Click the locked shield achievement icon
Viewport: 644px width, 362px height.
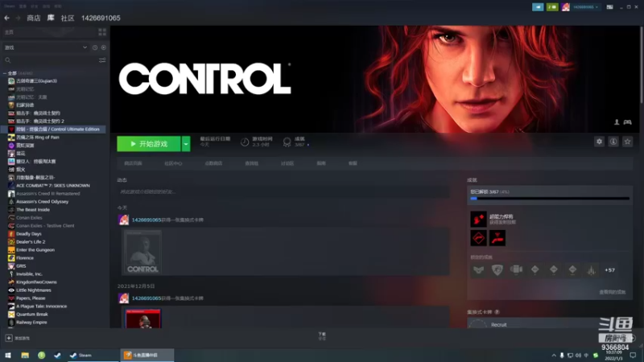497,269
